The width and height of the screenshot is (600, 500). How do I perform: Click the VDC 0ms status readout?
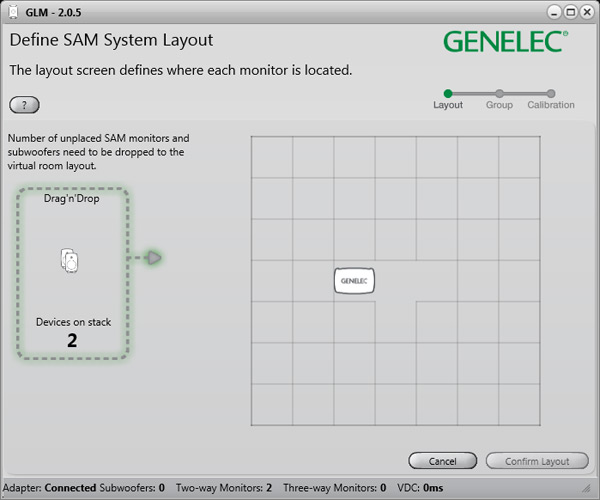tap(419, 488)
